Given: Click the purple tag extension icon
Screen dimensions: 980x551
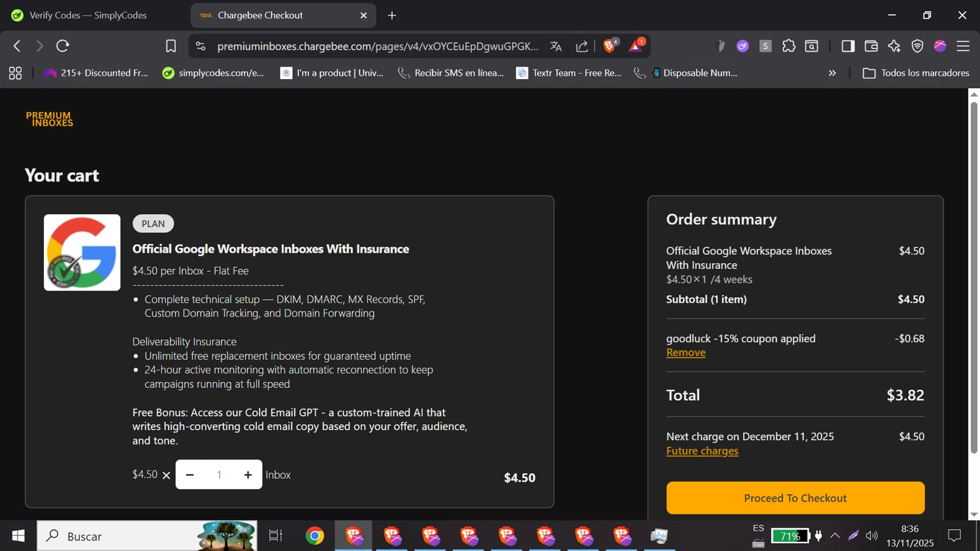Looking at the screenshot, I should coord(742,46).
